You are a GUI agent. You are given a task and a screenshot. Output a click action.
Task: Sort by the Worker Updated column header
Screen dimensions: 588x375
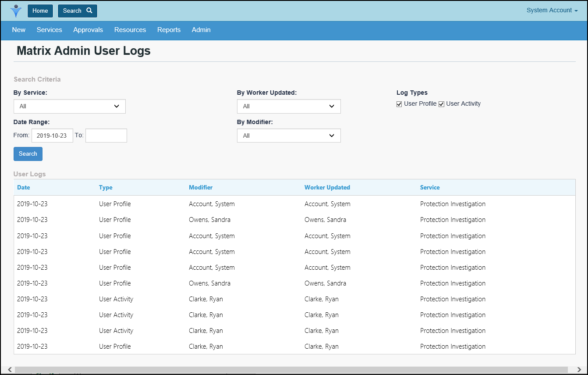coord(327,187)
